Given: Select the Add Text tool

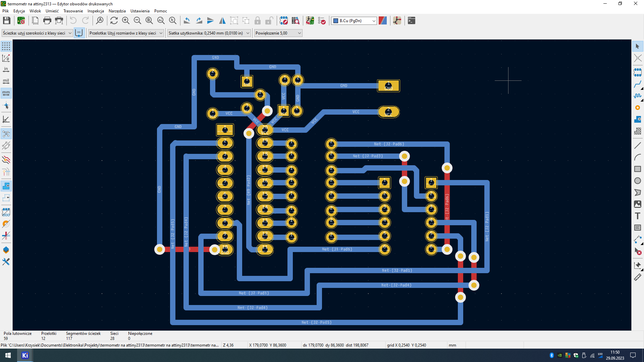Looking at the screenshot, I should (x=638, y=216).
